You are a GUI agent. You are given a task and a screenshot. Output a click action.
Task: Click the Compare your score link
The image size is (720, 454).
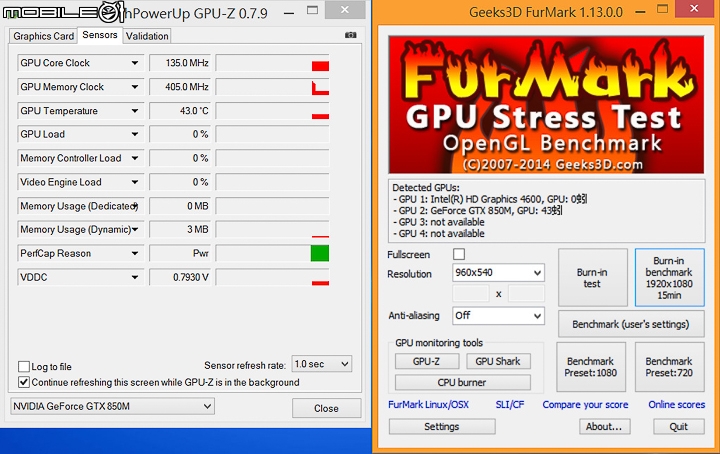(x=585, y=404)
